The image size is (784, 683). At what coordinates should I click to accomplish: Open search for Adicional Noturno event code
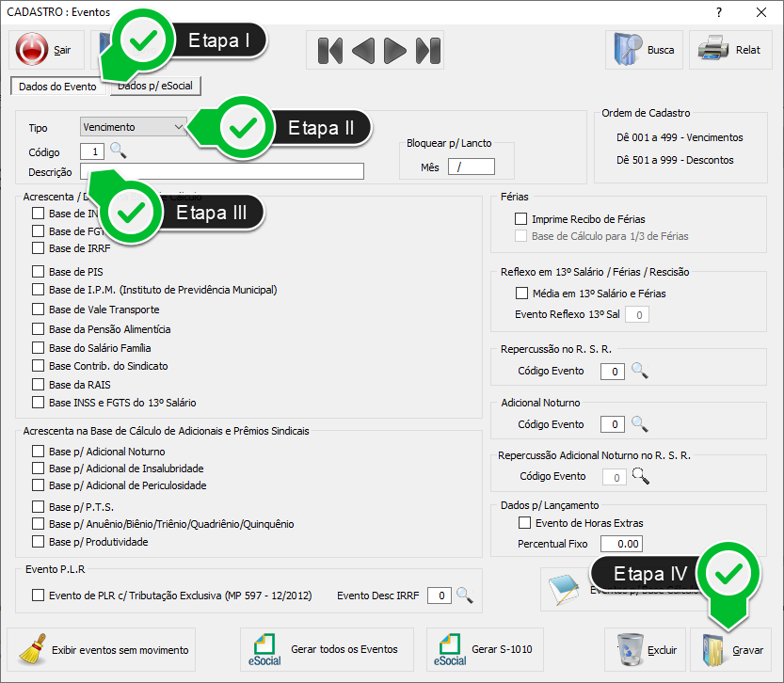pyautogui.click(x=640, y=424)
